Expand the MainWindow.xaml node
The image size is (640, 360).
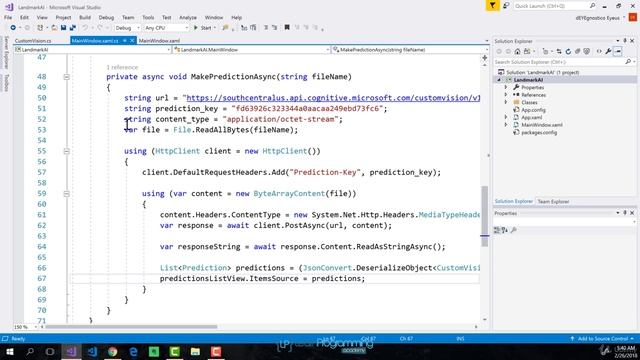[x=506, y=125]
